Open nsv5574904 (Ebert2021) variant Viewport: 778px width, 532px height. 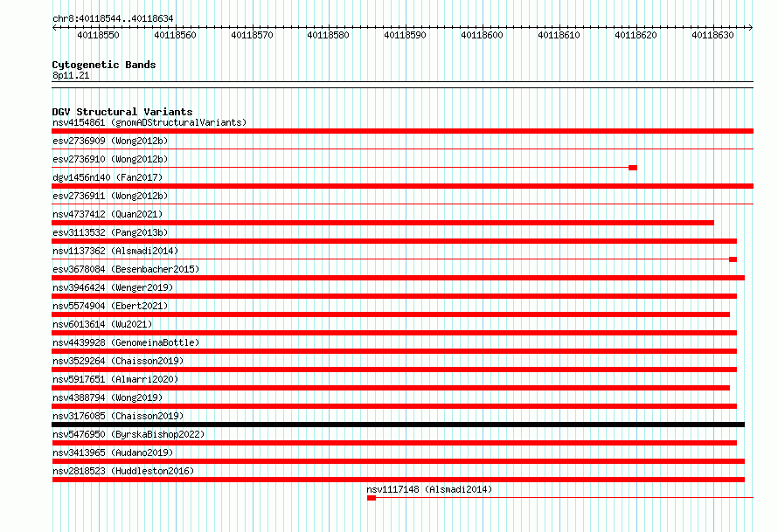[110, 306]
